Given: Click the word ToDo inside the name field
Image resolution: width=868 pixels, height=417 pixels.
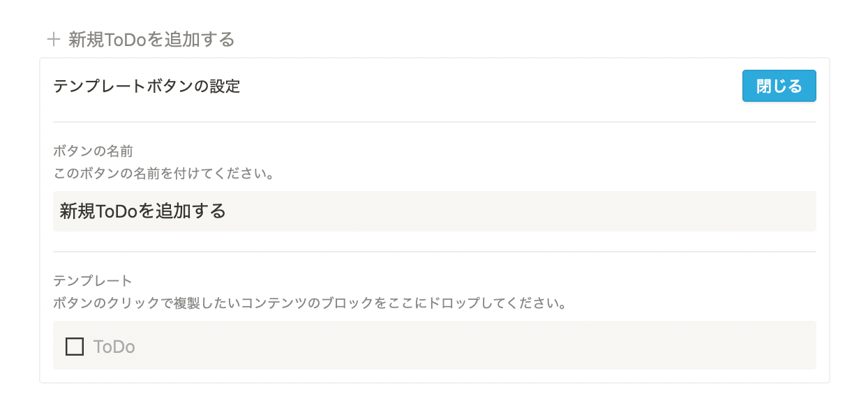Looking at the screenshot, I should pyautogui.click(x=116, y=211).
